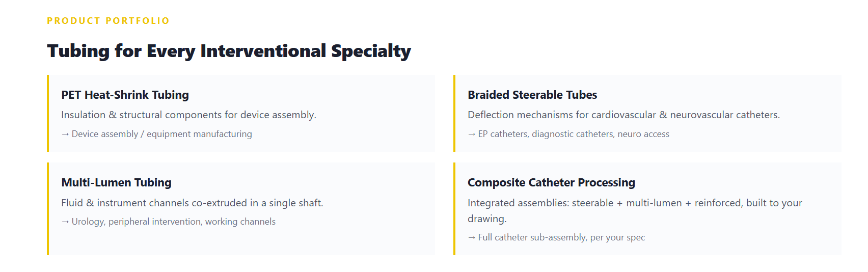Click the arrow before Urology text

[x=65, y=222]
